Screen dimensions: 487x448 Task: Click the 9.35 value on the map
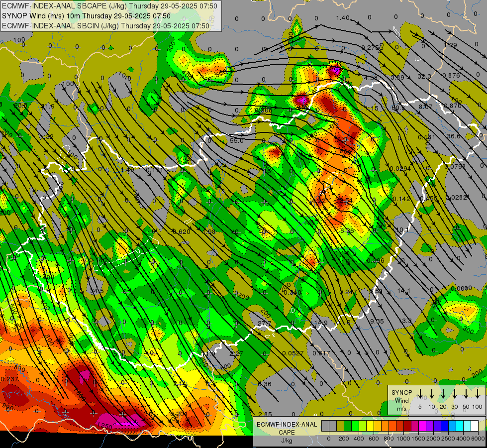pos(377,321)
